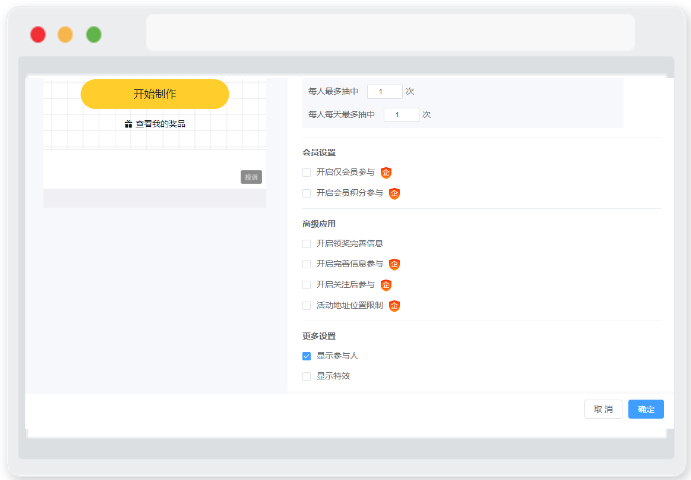This screenshot has width=691, height=480.
Task: Click enterprise badge next to 开启仅会员参与
Action: pyautogui.click(x=386, y=172)
